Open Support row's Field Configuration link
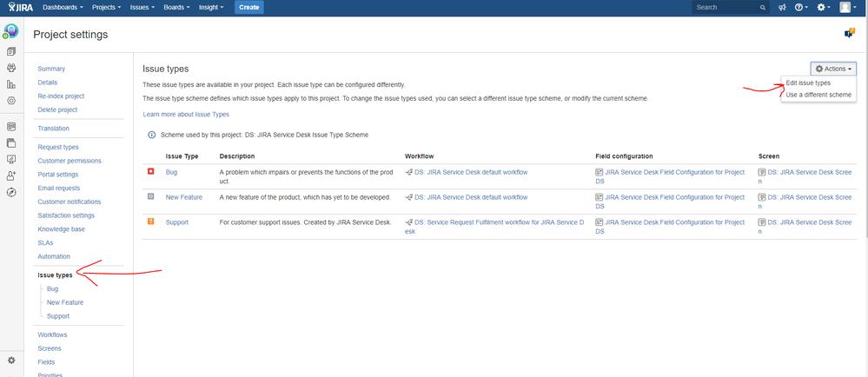Screen dimensions: 868x377 click(671, 227)
